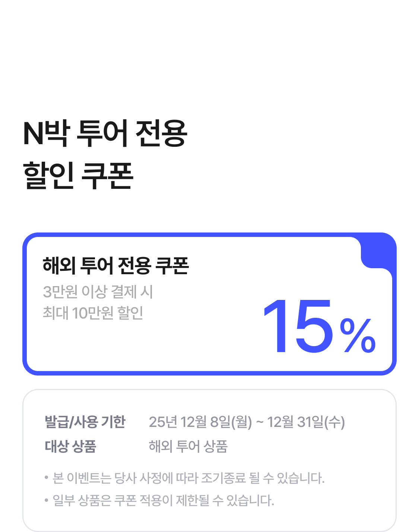Select the '발급/사용 기한' label
The width and height of the screenshot is (419, 532).
pyautogui.click(x=85, y=422)
